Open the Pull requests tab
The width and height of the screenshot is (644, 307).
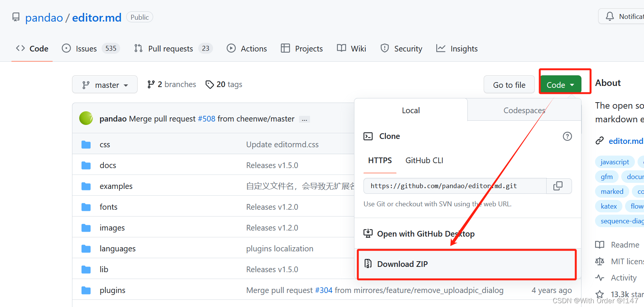click(x=173, y=48)
